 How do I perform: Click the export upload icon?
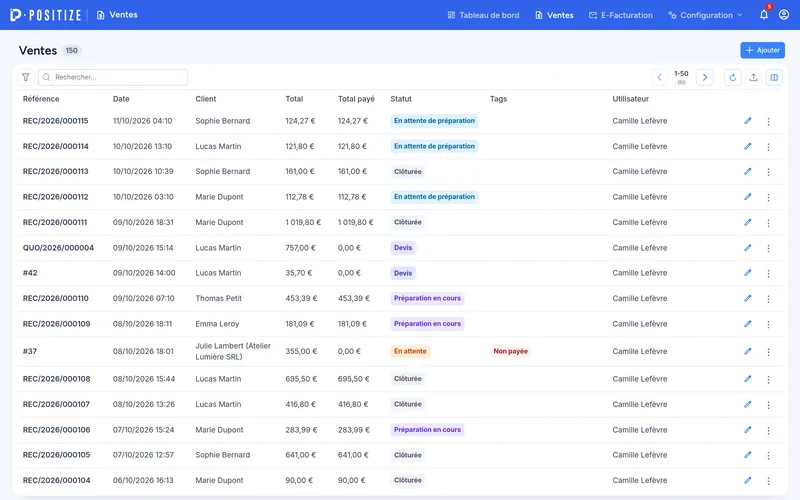754,78
